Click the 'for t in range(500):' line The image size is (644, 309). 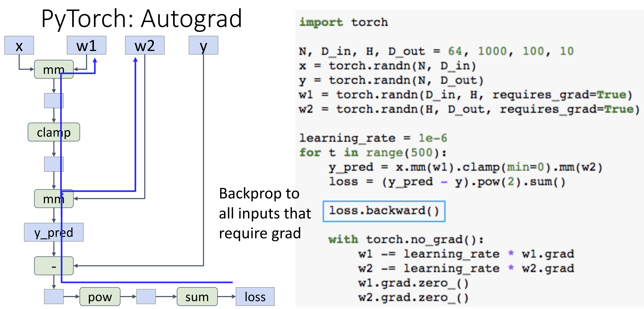pyautogui.click(x=373, y=153)
